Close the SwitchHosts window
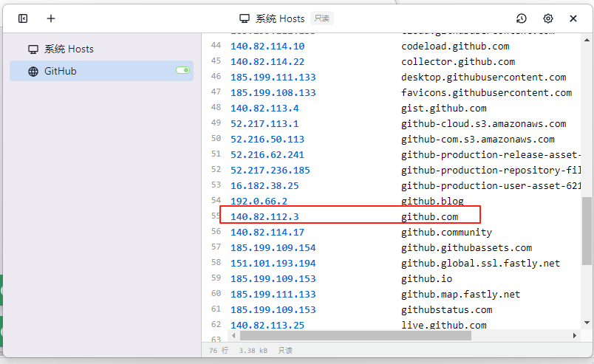Viewport: 594px width, 364px height. point(573,18)
